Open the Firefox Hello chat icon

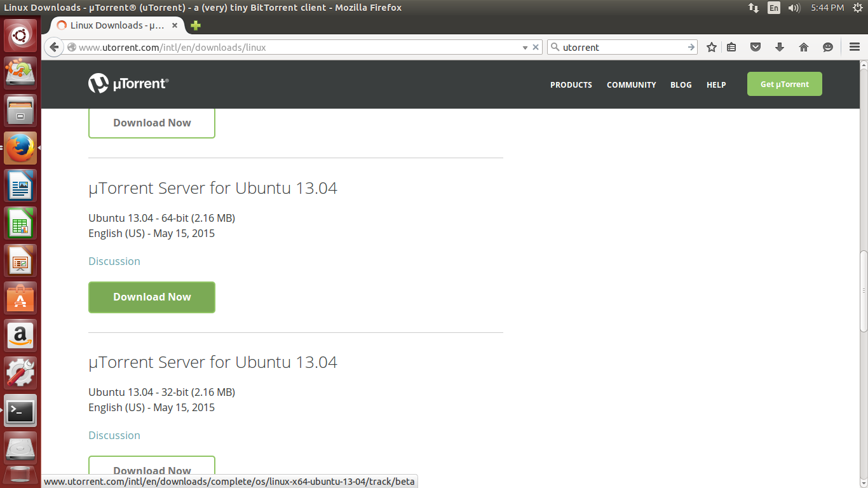(x=827, y=47)
